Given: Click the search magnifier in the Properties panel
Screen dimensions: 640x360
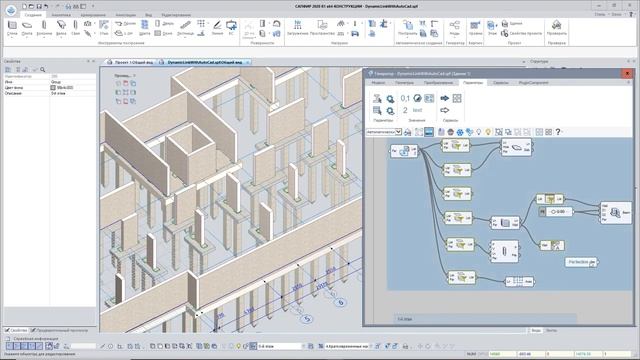Looking at the screenshot, I should (x=43, y=70).
